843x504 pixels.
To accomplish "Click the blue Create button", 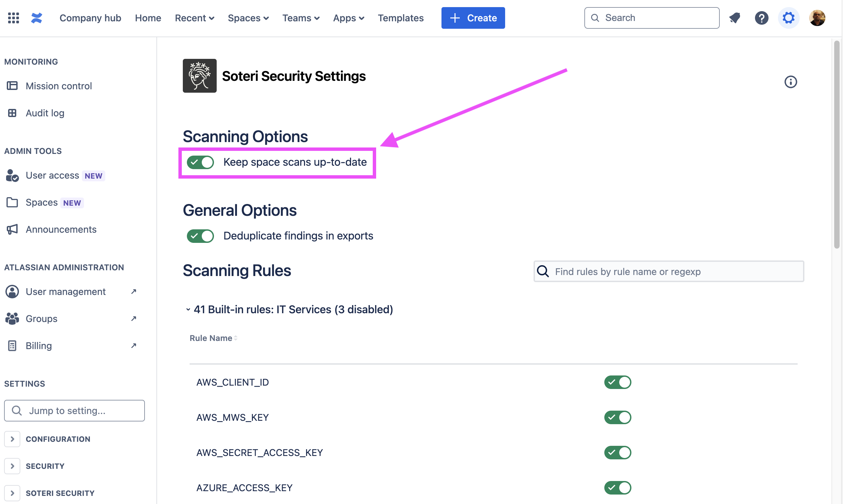I will 473,18.
